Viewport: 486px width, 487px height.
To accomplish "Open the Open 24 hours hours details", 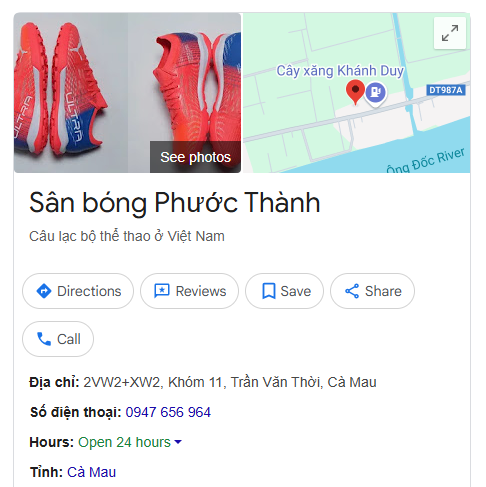I will point(124,442).
